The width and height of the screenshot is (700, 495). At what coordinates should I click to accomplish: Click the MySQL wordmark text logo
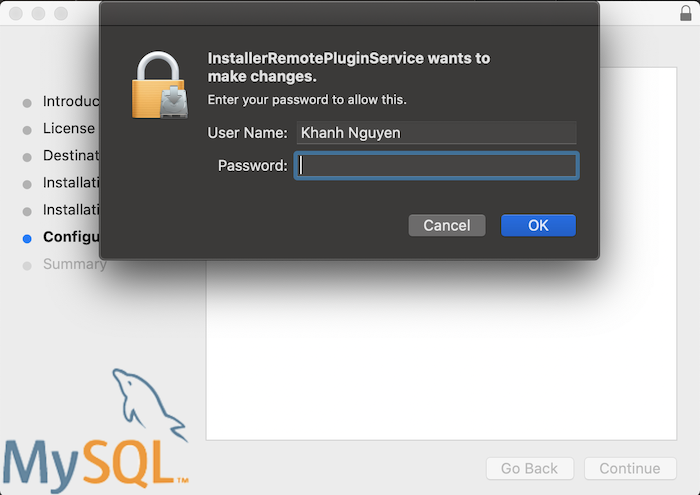pos(94,466)
